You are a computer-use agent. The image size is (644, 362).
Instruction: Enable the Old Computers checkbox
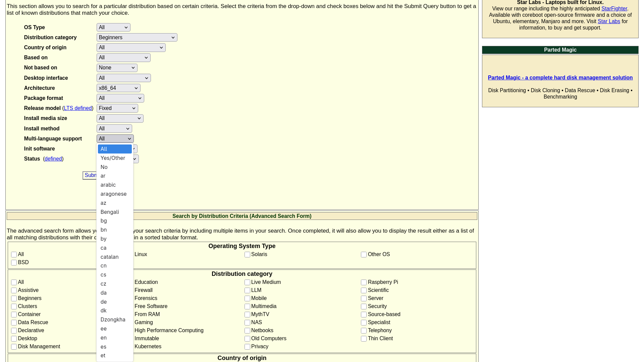coord(248,339)
